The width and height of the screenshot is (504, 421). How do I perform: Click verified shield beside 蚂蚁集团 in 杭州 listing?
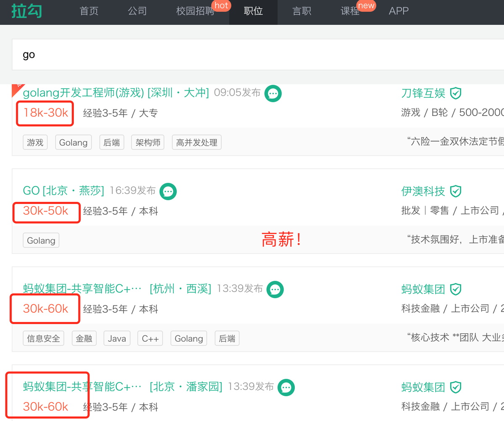coord(456,289)
